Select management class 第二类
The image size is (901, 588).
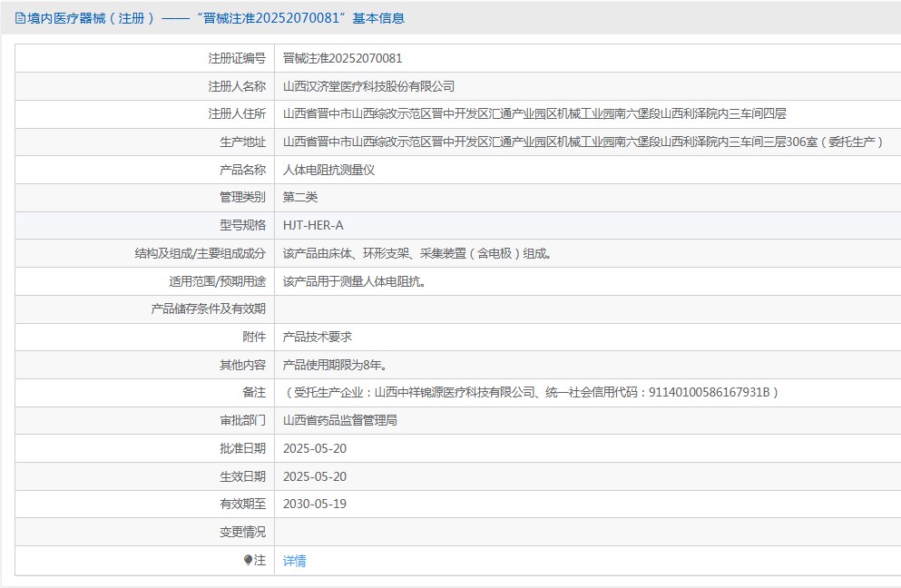pos(300,197)
